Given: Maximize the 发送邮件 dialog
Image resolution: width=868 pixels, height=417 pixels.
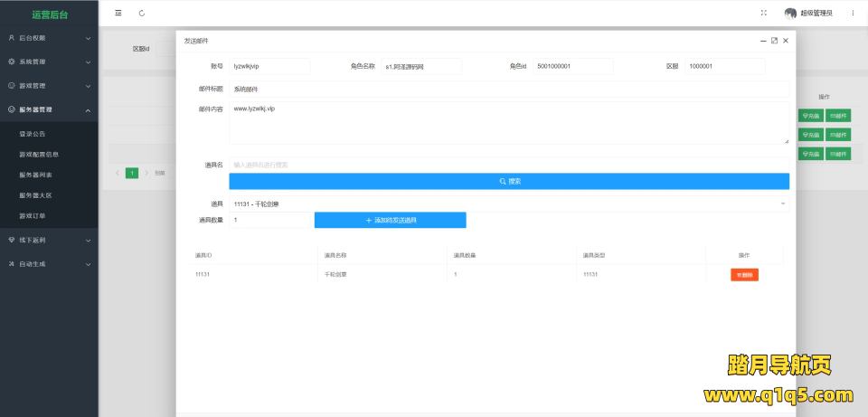Looking at the screenshot, I should point(774,41).
